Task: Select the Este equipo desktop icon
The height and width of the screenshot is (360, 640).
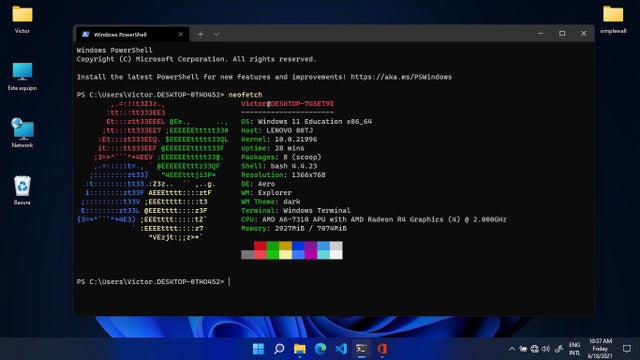Action: coord(22,77)
